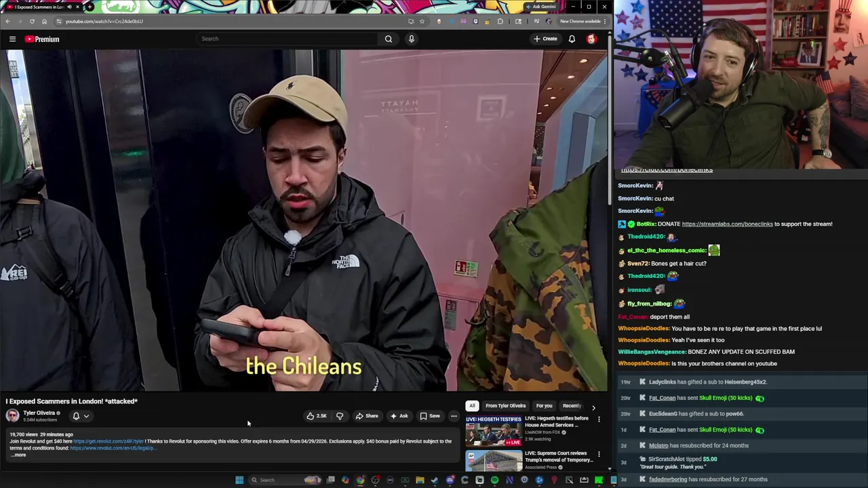Viewport: 868px width, 488px height.
Task: Select the For you chip
Action: click(544, 406)
